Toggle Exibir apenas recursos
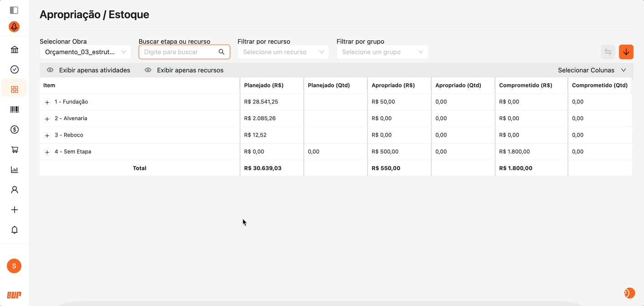The height and width of the screenshot is (306, 644). (184, 70)
